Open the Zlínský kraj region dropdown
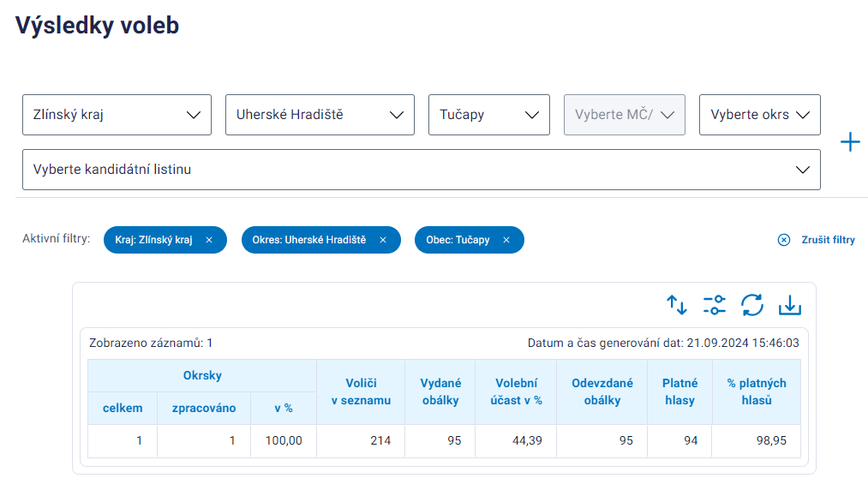The width and height of the screenshot is (868, 496). coord(117,115)
